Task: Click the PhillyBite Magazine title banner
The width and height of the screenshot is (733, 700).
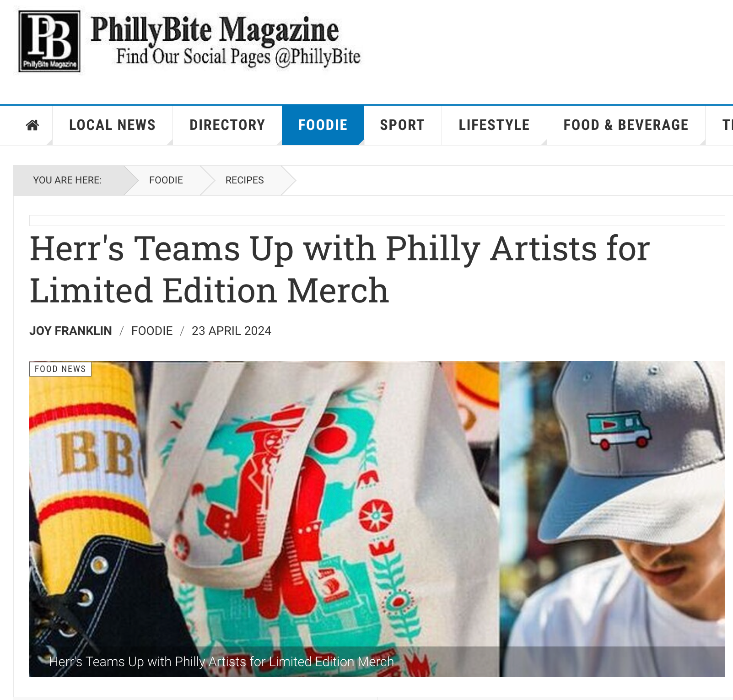Action: (226, 41)
